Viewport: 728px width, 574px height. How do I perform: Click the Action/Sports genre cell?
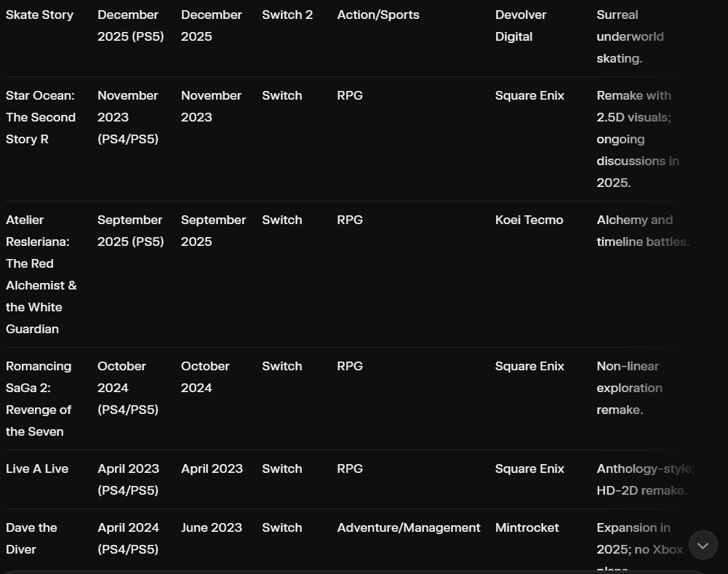point(378,15)
